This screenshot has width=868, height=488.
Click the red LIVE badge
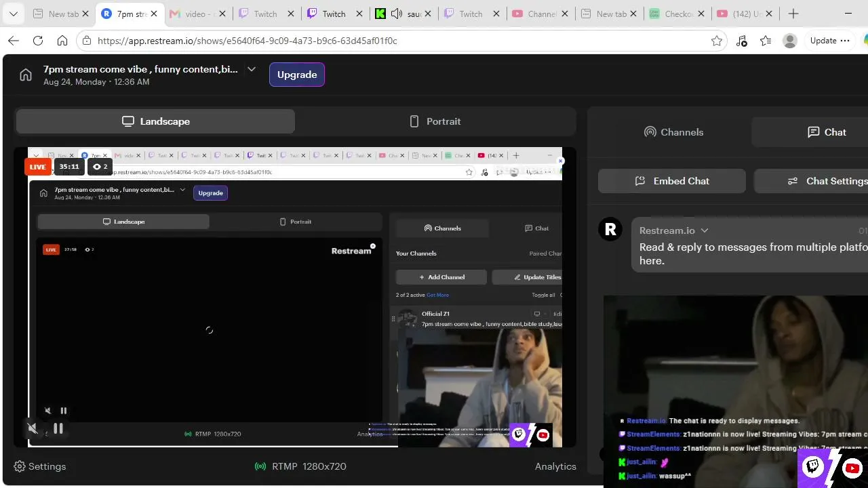point(38,167)
